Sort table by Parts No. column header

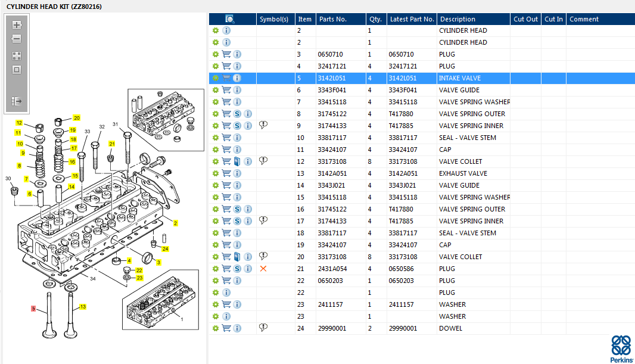[x=333, y=19]
